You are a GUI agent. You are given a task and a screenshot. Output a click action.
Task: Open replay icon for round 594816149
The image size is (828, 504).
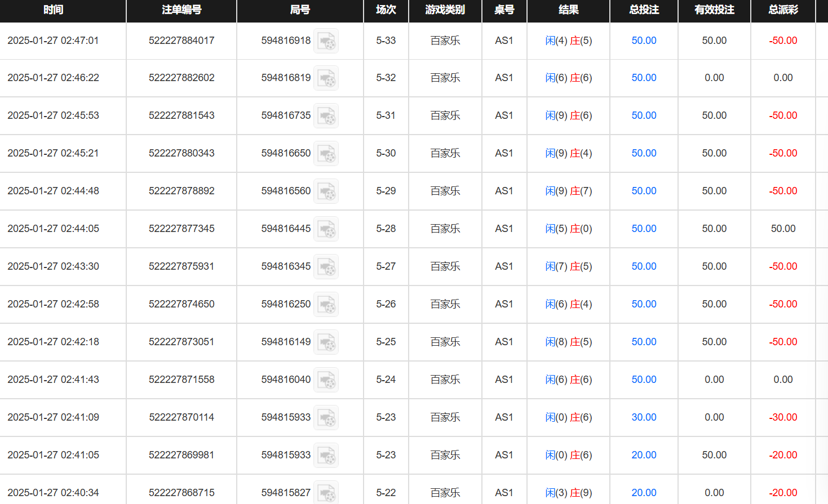(x=326, y=342)
